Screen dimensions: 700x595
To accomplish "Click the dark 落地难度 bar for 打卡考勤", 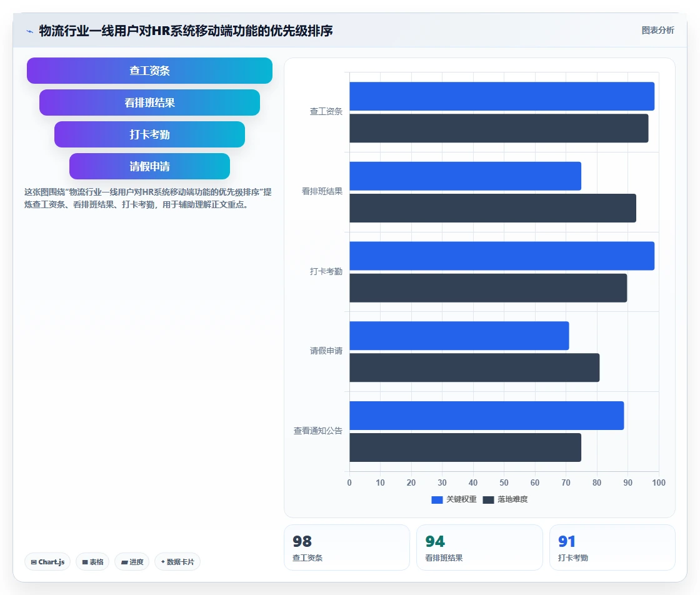I will coord(488,288).
